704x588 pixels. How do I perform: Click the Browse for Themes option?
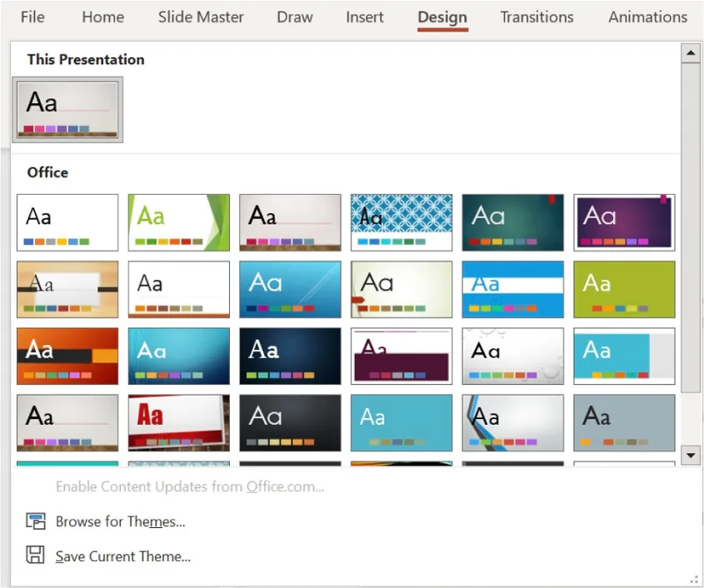[x=120, y=521]
